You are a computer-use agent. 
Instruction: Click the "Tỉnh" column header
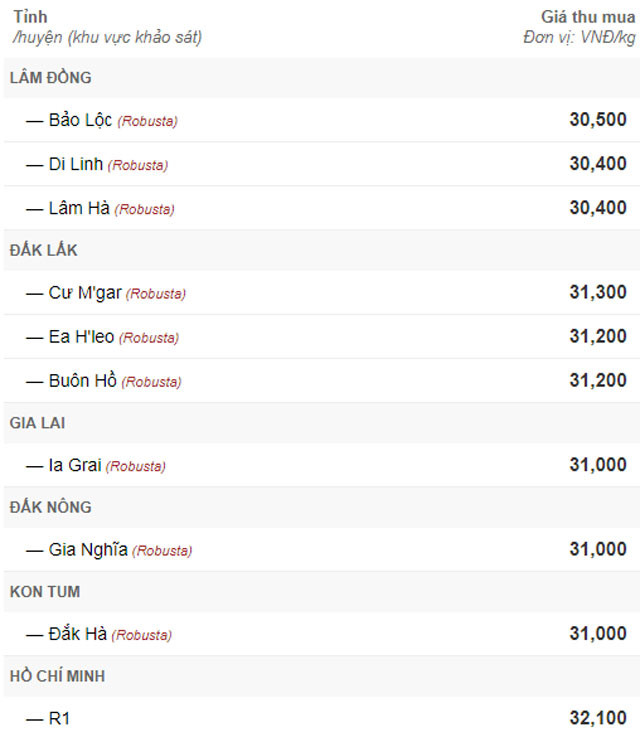[30, 17]
